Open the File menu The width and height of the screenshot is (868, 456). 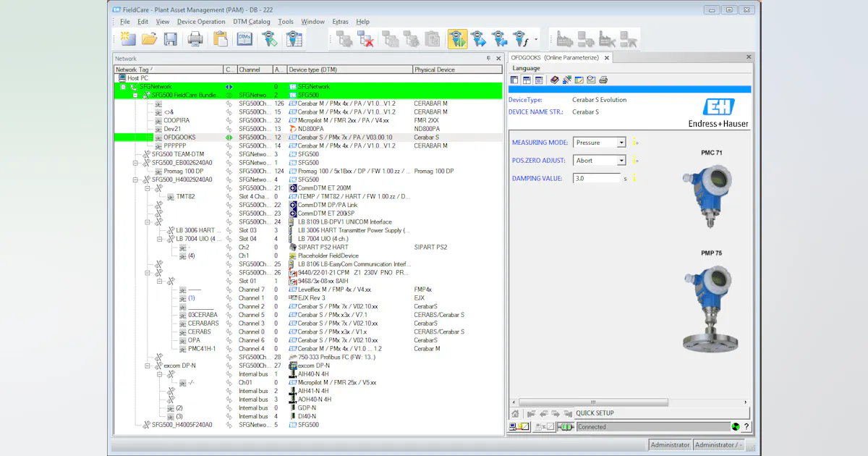point(124,22)
